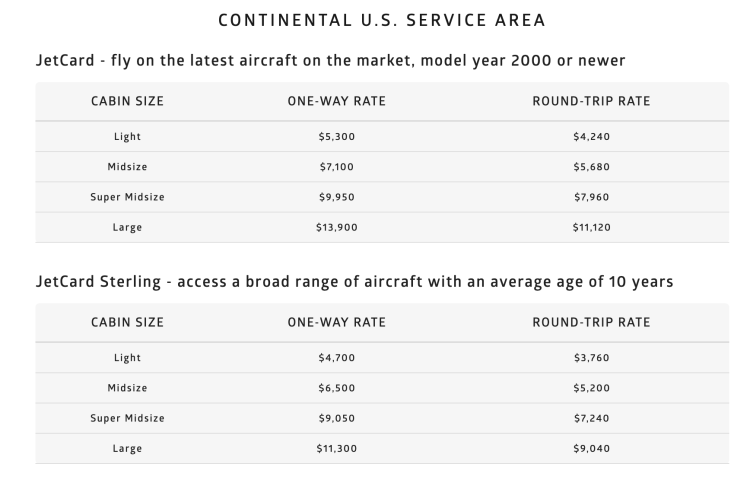Image resolution: width=750 pixels, height=489 pixels.
Task: Select Sterling Large one-way rate $11,300
Action: (336, 448)
